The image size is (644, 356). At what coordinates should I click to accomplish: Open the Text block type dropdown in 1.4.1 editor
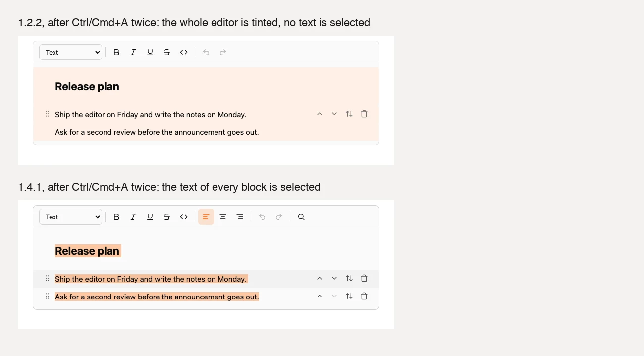70,217
